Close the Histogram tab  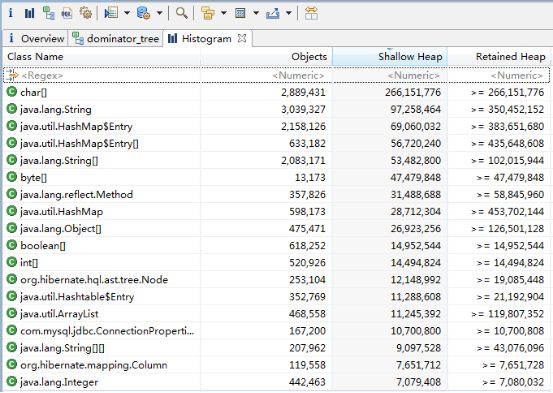pyautogui.click(x=242, y=38)
